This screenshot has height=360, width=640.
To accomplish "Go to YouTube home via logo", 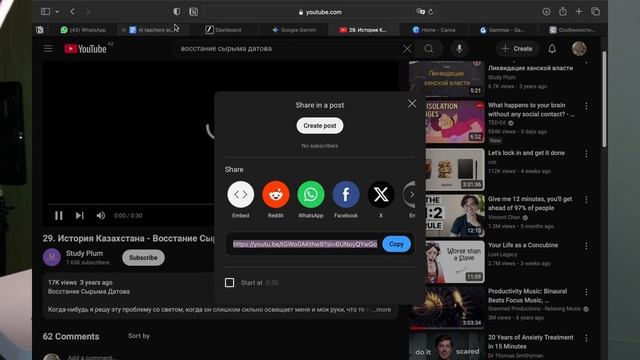I will [86, 49].
